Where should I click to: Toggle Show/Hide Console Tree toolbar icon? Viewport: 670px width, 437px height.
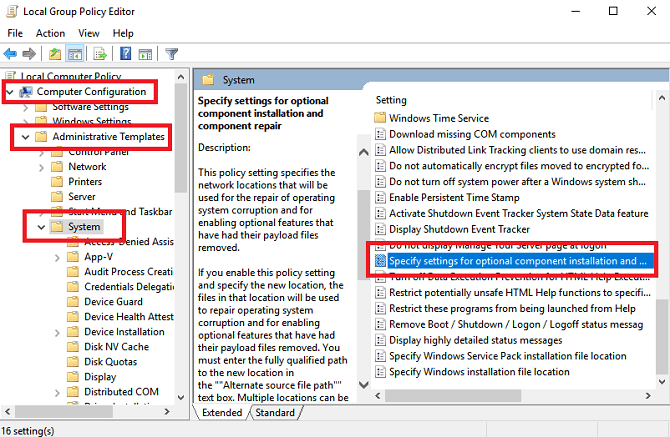point(76,54)
